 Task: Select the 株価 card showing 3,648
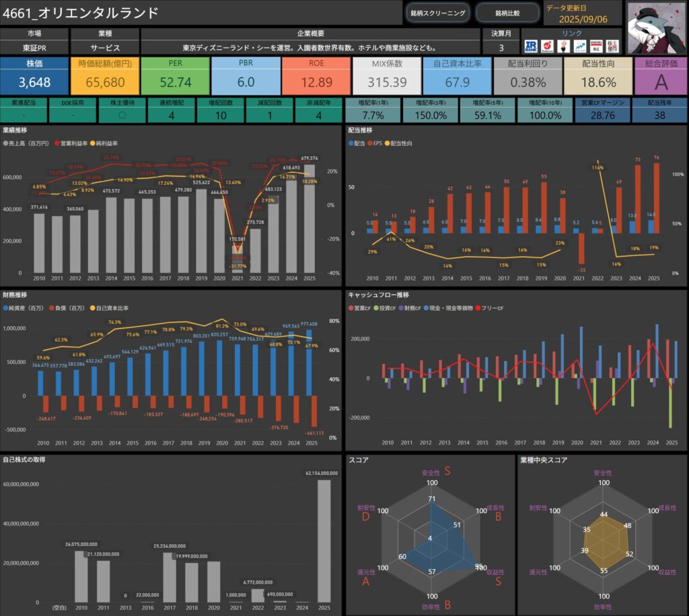coord(34,75)
